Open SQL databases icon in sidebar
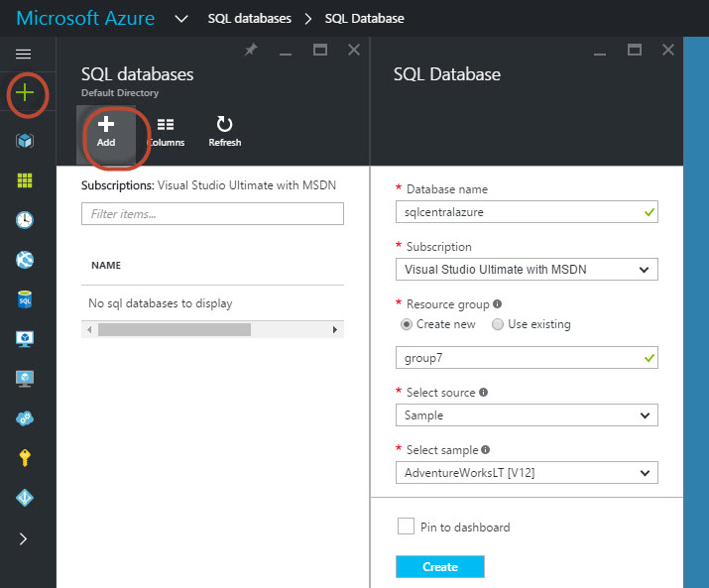 click(x=25, y=299)
